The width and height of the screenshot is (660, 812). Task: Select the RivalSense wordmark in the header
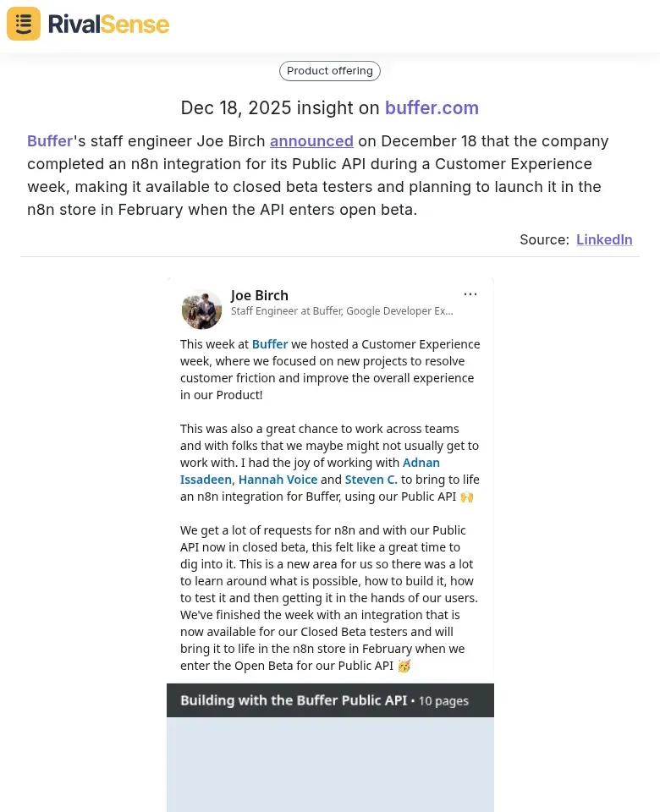coord(108,24)
